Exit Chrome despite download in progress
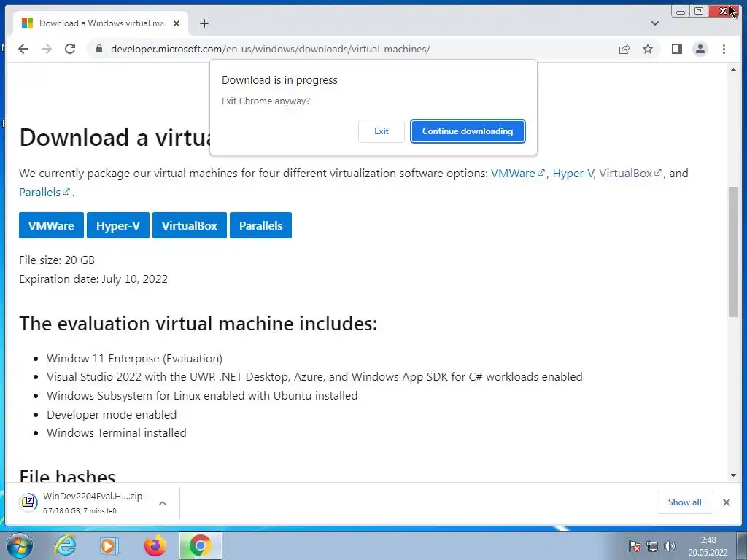 pyautogui.click(x=381, y=131)
